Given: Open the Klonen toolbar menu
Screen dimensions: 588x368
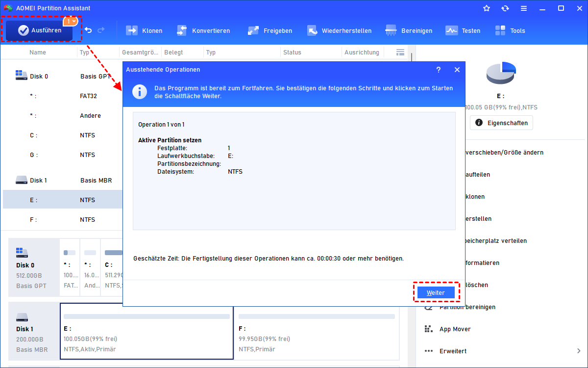Looking at the screenshot, I should pos(145,30).
